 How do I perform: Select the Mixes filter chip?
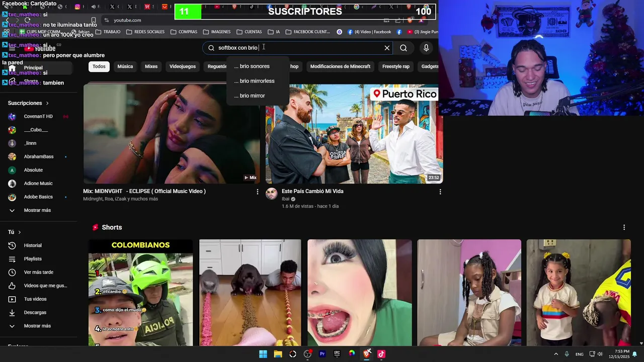pos(151,66)
